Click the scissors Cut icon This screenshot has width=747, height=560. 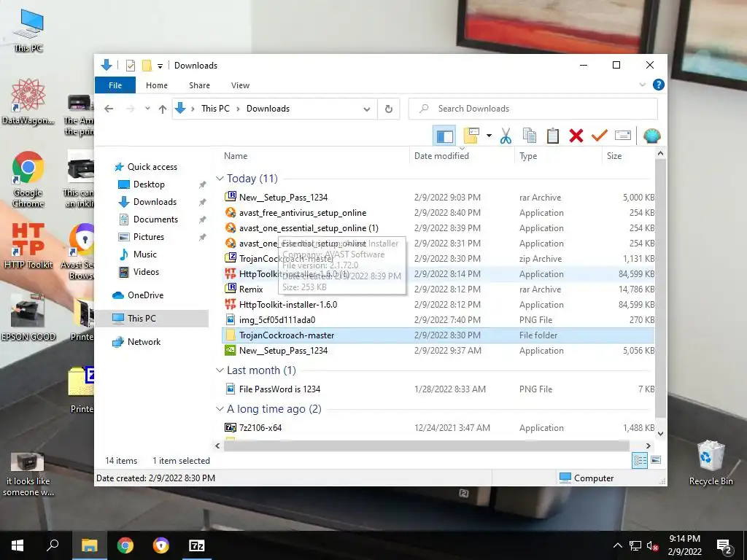point(506,136)
